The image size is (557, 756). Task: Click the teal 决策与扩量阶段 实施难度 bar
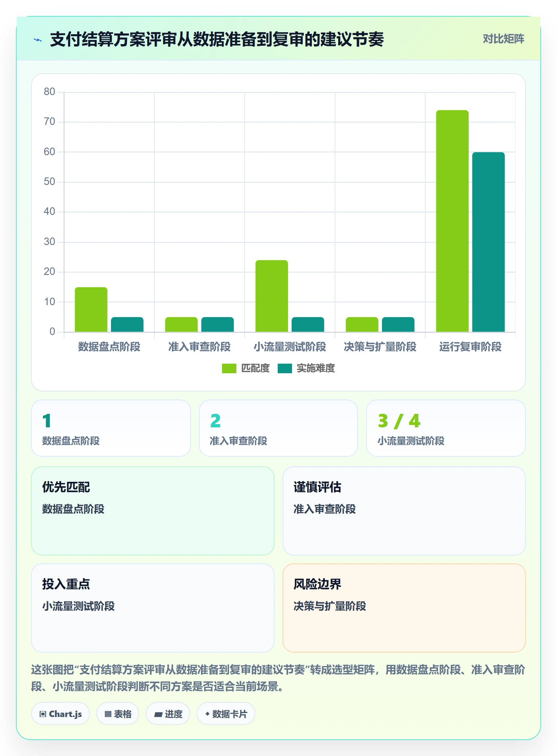398,324
